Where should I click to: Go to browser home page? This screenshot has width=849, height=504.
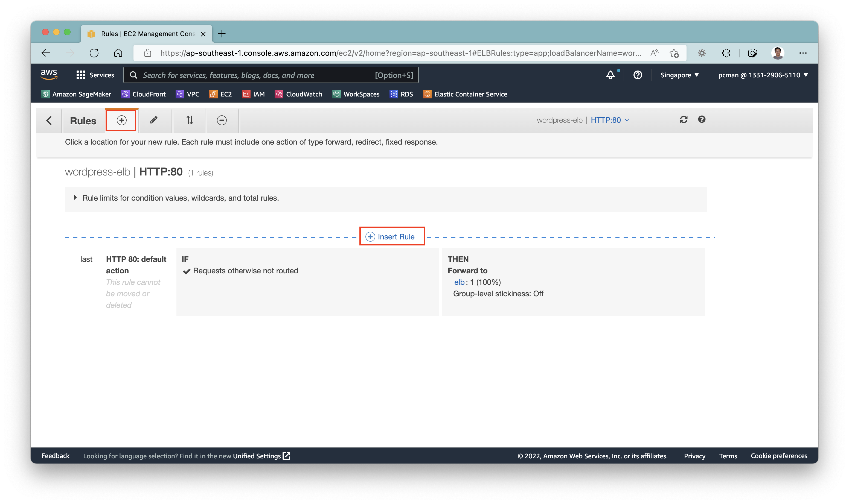point(118,53)
